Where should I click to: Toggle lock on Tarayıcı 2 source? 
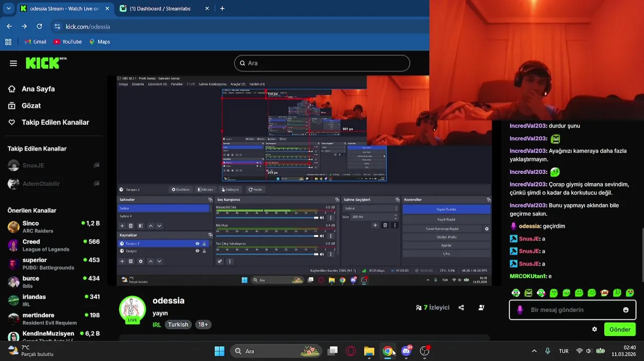click(x=204, y=244)
